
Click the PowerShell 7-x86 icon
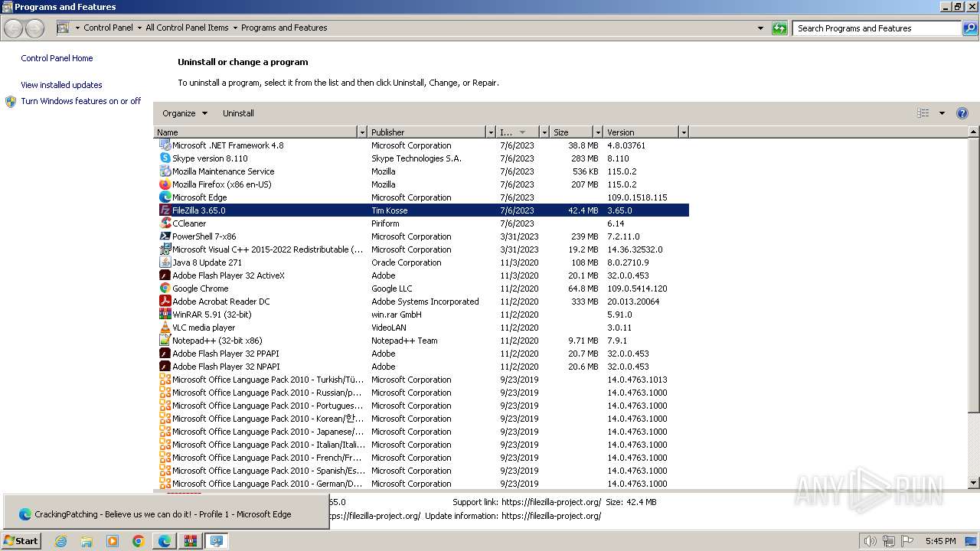165,236
